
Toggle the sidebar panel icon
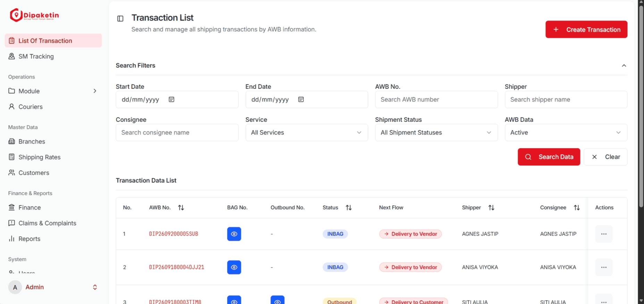click(x=120, y=18)
